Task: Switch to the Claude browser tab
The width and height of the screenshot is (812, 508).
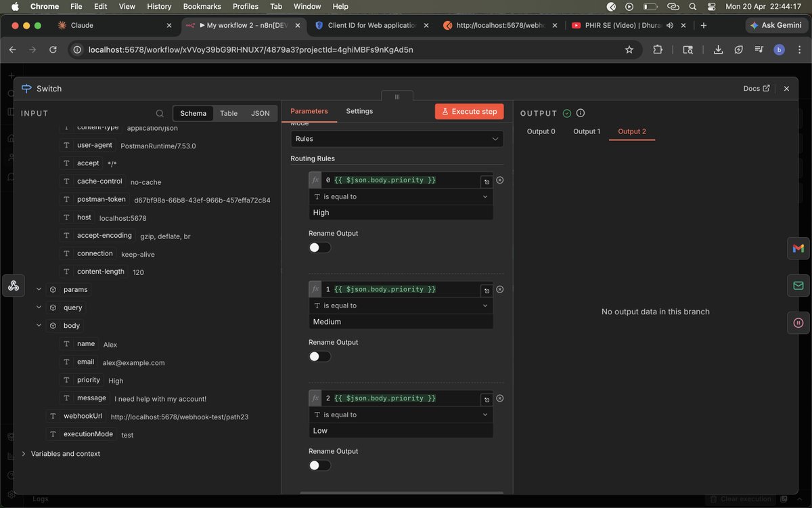Action: click(115, 25)
